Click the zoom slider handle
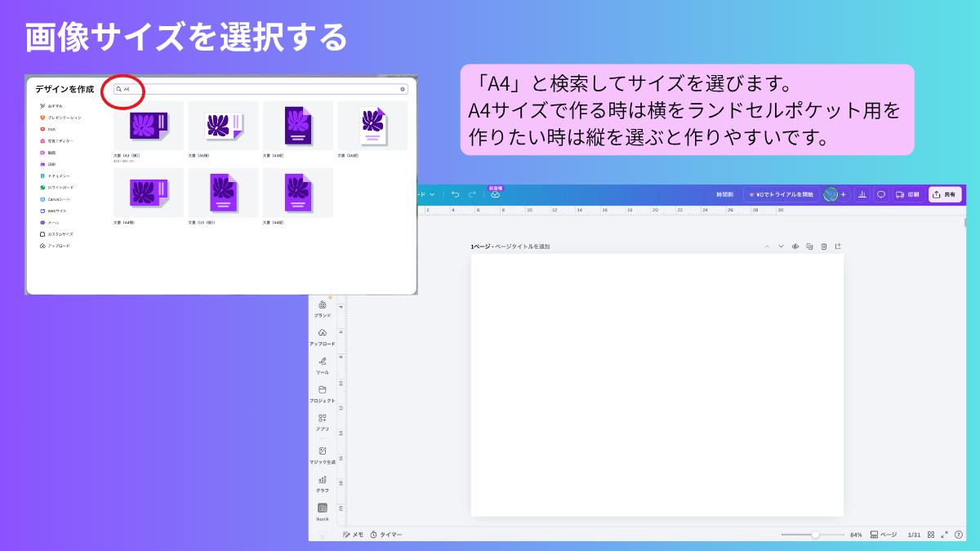The width and height of the screenshot is (980, 551). [x=815, y=535]
